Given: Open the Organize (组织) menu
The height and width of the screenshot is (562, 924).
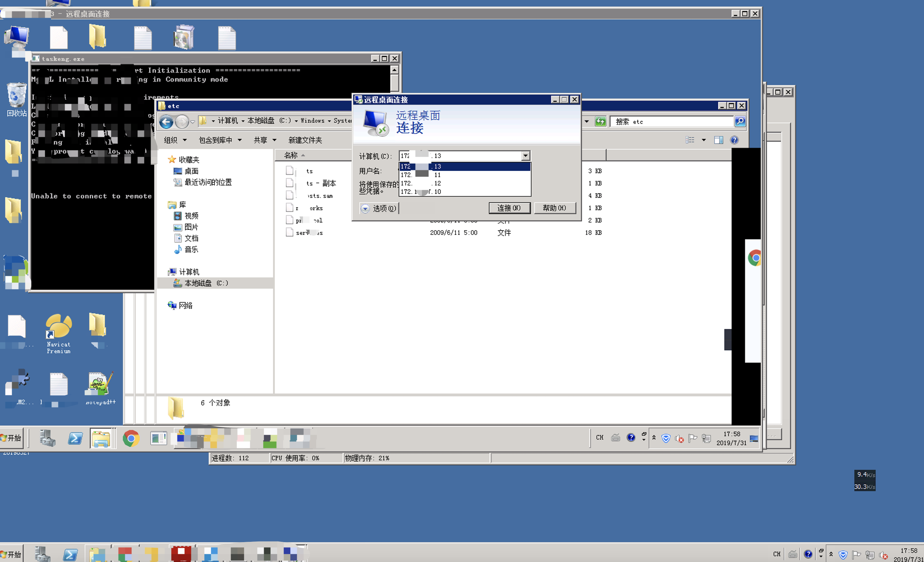Looking at the screenshot, I should (x=175, y=140).
